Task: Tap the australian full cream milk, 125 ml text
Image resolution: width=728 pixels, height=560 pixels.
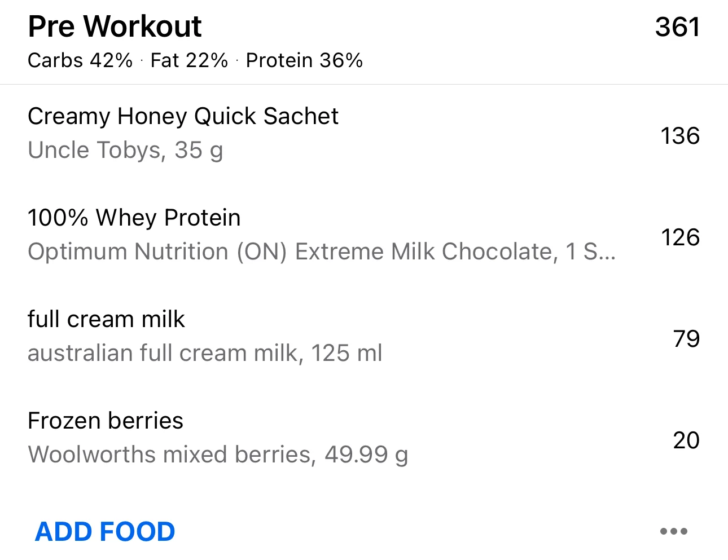Action: pos(205,353)
